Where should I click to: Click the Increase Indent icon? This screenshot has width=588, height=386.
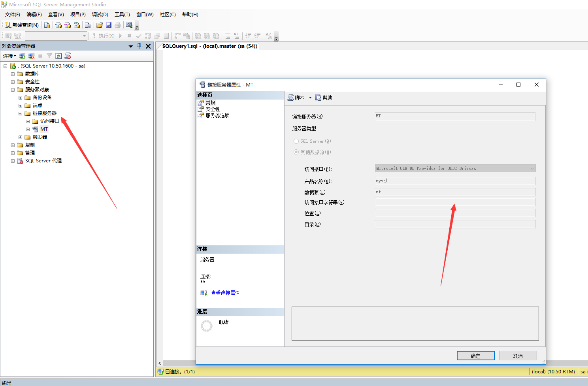(x=257, y=36)
